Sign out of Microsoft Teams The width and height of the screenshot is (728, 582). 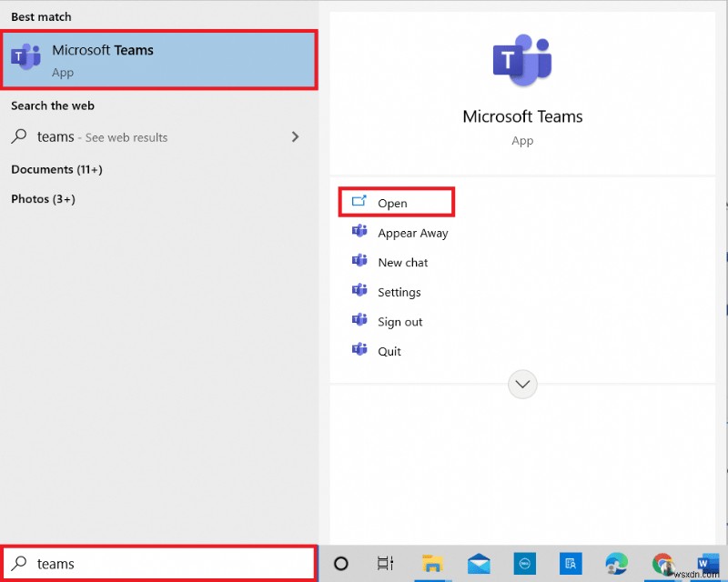400,321
